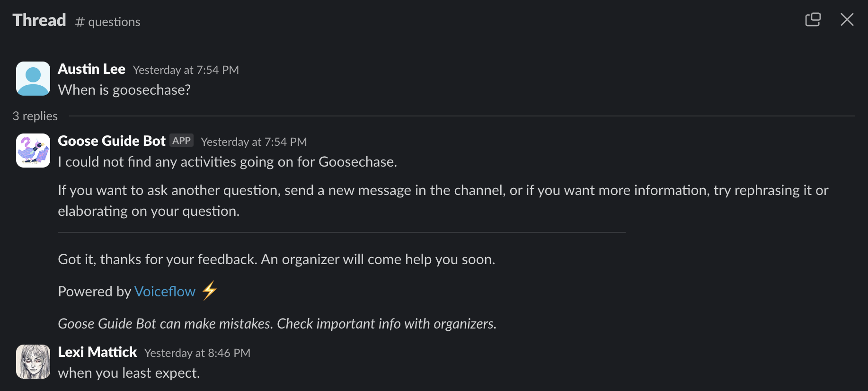Open the #questions channel from the header

[x=108, y=22]
